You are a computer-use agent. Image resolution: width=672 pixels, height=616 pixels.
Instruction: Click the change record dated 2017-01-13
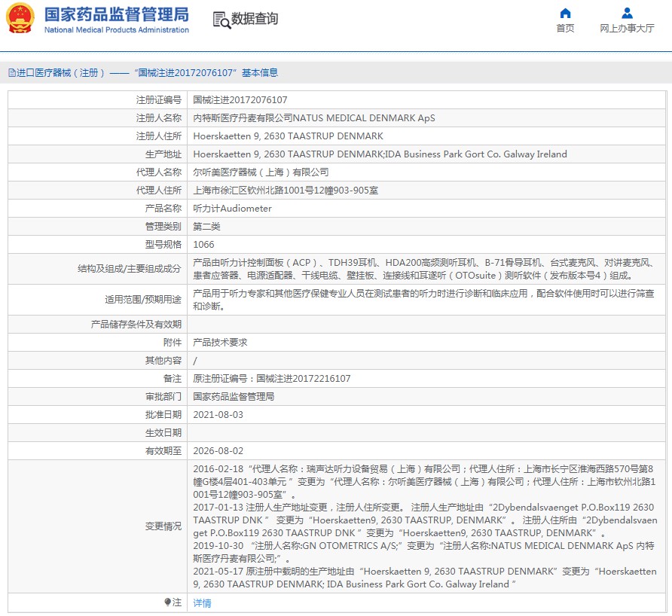(x=425, y=520)
